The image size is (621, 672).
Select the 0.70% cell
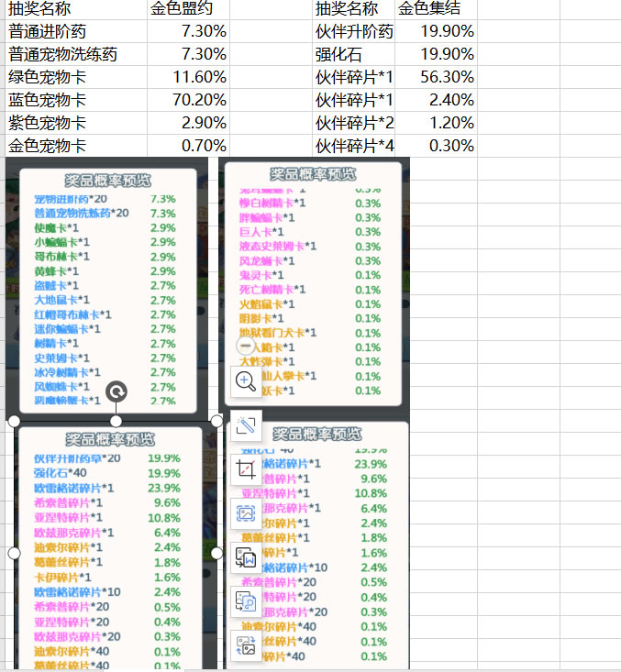[188, 146]
